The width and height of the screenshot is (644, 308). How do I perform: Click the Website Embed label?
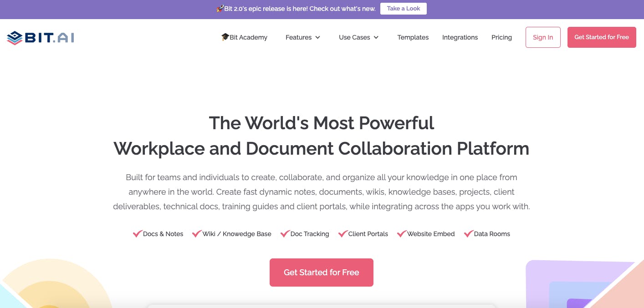pyautogui.click(x=431, y=234)
